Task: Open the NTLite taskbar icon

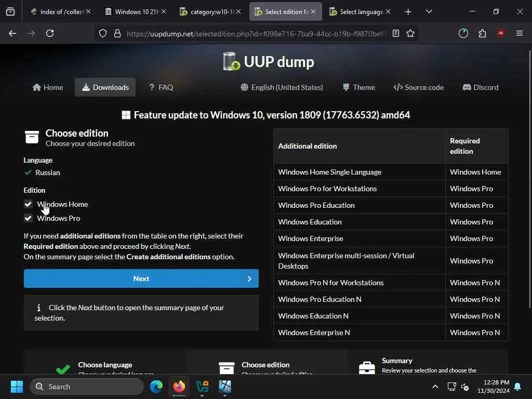Action: (x=225, y=387)
